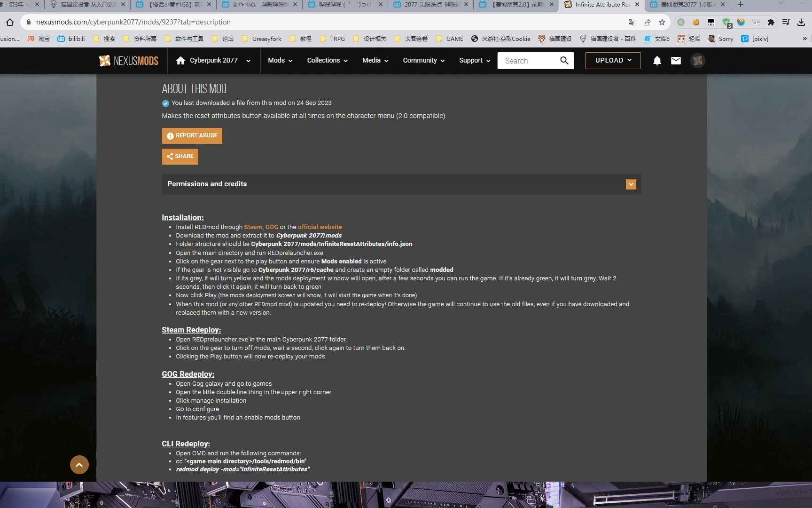Open the Support menu

pos(475,60)
